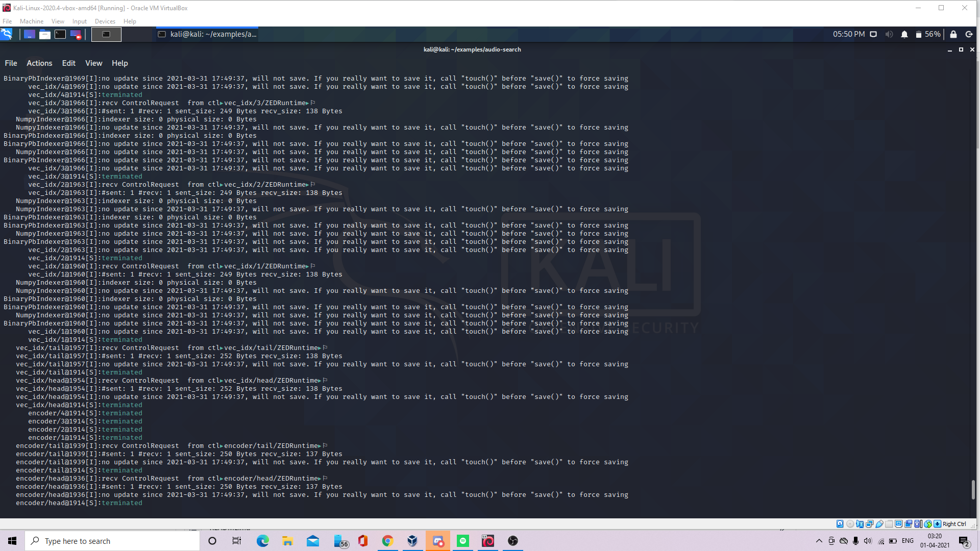The image size is (980, 551).
Task: Open the terminal Edit menu
Action: [68, 63]
